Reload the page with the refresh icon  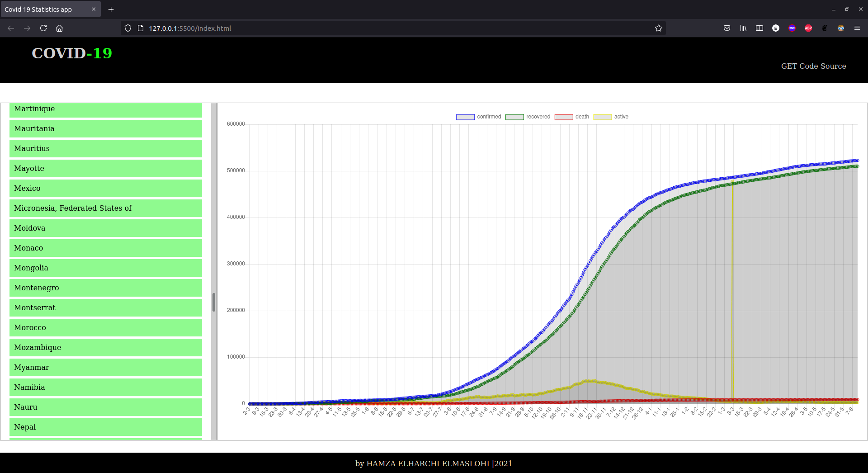[x=43, y=28]
